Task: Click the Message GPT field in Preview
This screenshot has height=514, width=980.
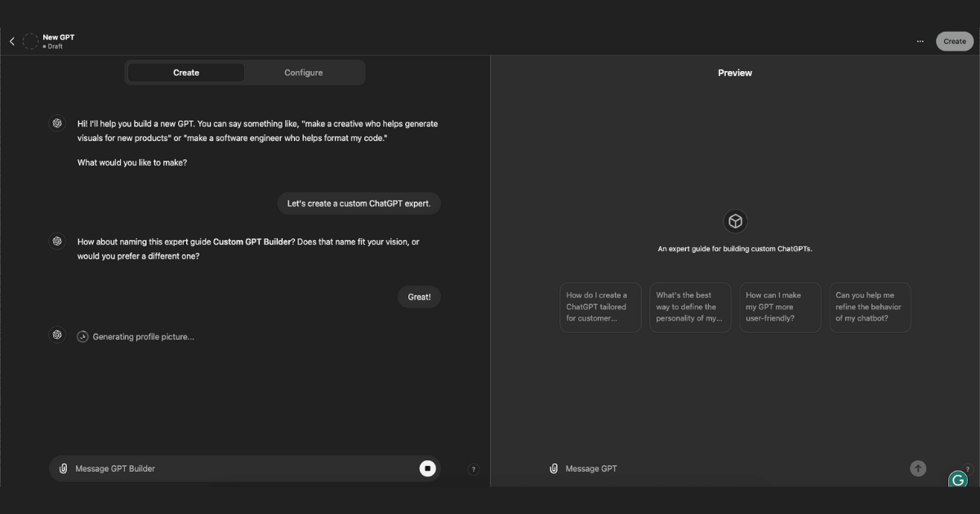Action: 694,468
